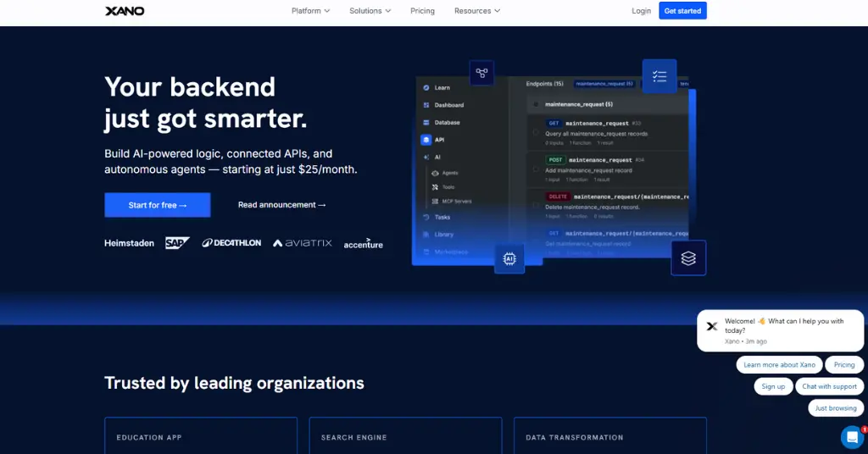Go to the Pricing page in nav
This screenshot has width=868, height=454.
[422, 11]
